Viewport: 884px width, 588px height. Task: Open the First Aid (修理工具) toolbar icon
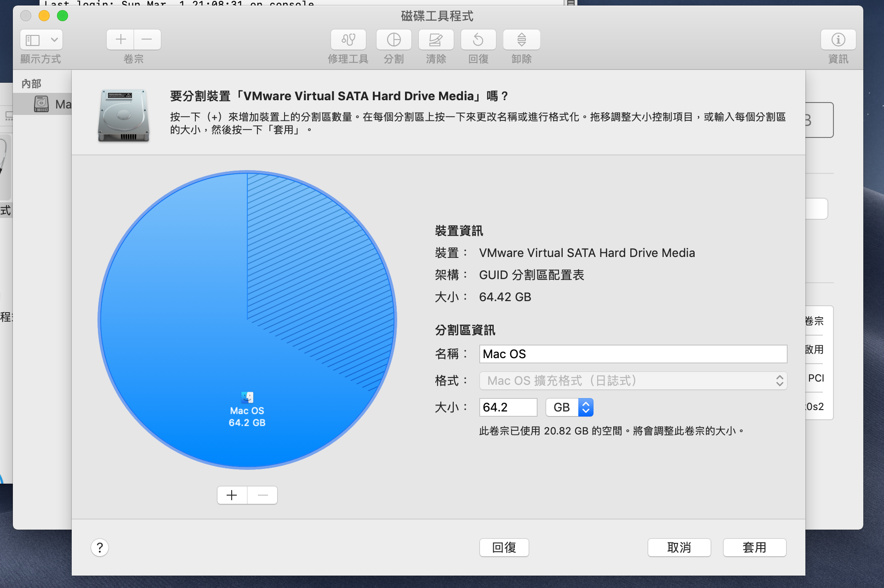point(348,40)
